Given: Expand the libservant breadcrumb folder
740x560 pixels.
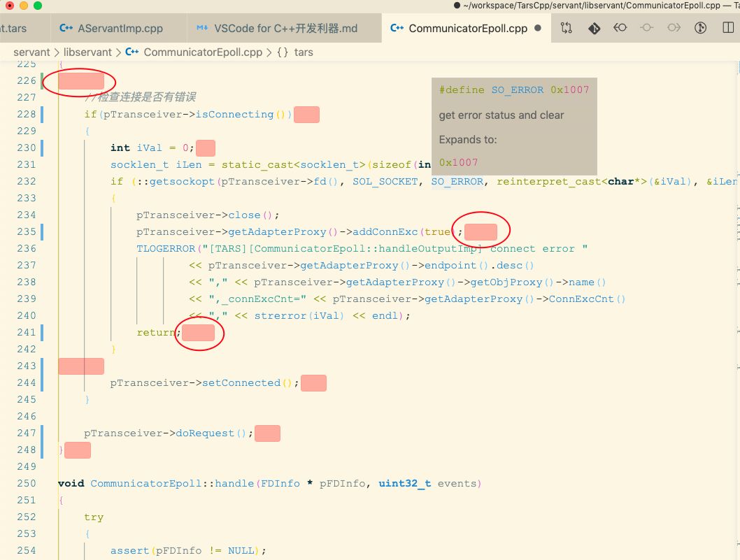Looking at the screenshot, I should (88, 52).
